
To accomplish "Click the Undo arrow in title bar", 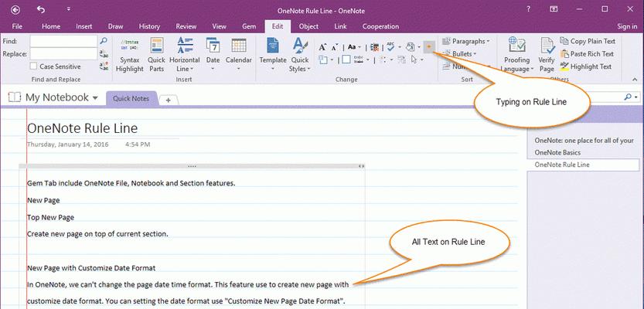I will 41,9.
